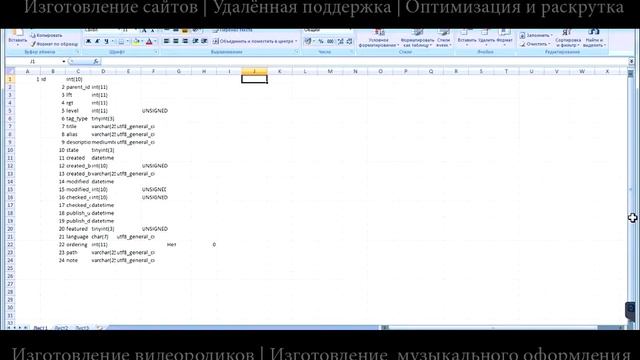640x360 pixels.
Task: Switch to the Лист3 sheet tab
Action: [82, 328]
